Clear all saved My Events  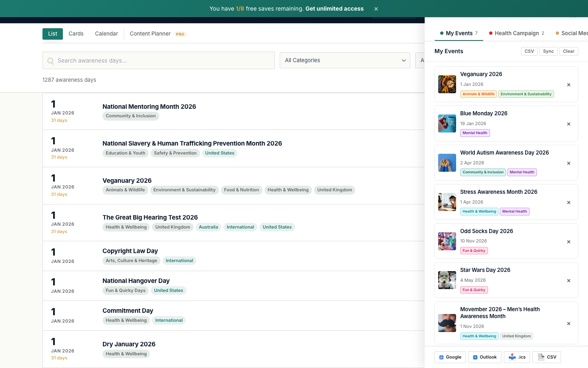568,51
